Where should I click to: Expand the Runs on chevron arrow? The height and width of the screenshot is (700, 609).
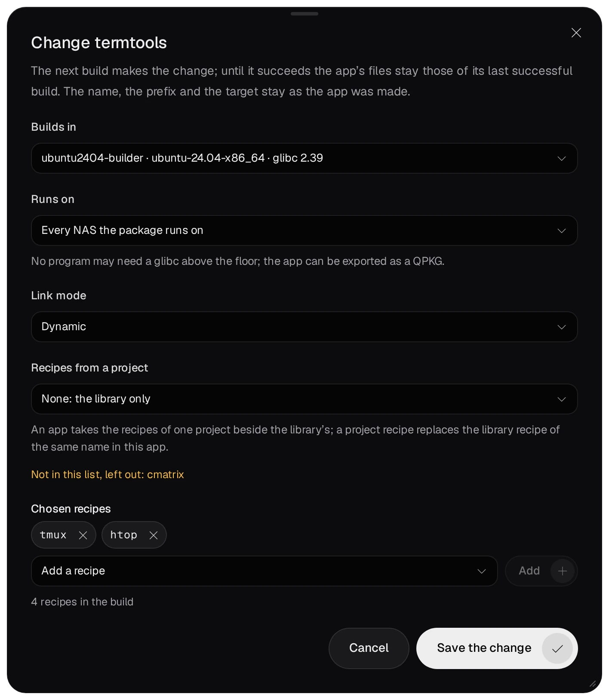click(561, 230)
